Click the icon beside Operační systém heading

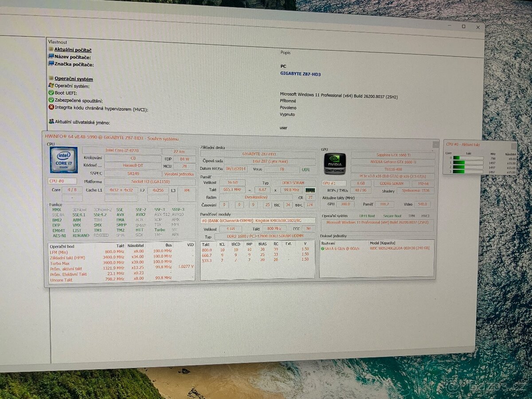[51, 78]
